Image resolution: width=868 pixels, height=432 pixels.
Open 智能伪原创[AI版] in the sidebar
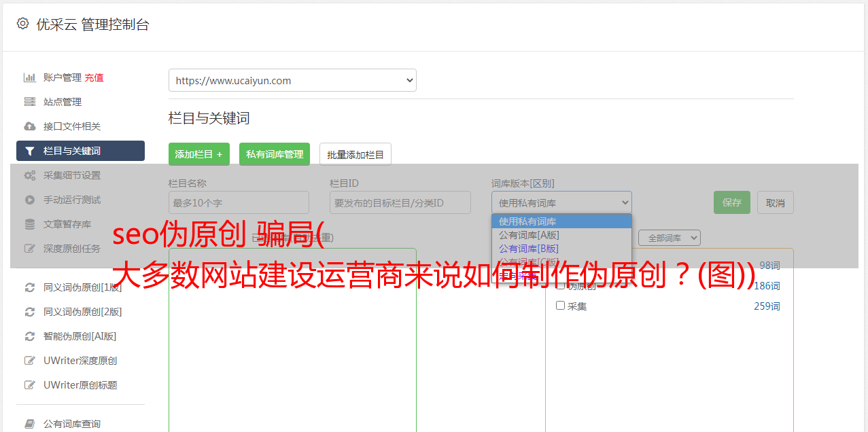(80, 336)
